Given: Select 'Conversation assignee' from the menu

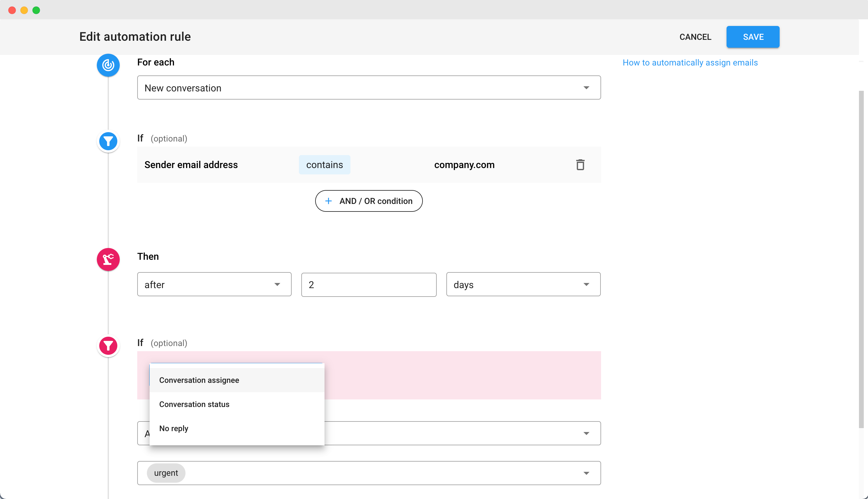Looking at the screenshot, I should click(237, 380).
